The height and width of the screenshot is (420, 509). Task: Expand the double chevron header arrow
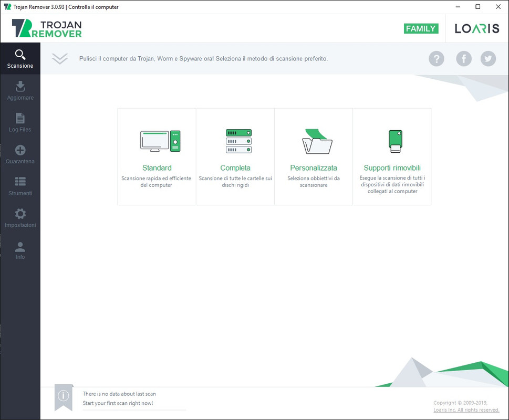tap(60, 59)
